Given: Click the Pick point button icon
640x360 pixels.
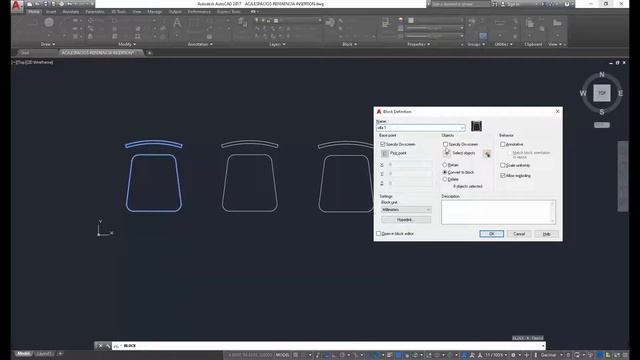Looking at the screenshot, I should (384, 153).
